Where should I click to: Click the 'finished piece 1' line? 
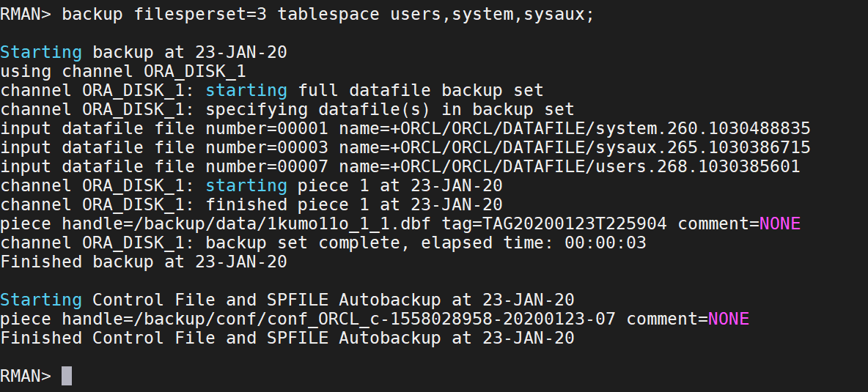tap(251, 204)
